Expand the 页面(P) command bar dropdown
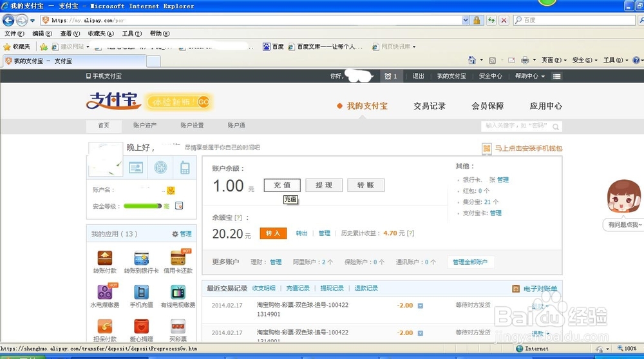The width and height of the screenshot is (644, 359). click(554, 60)
